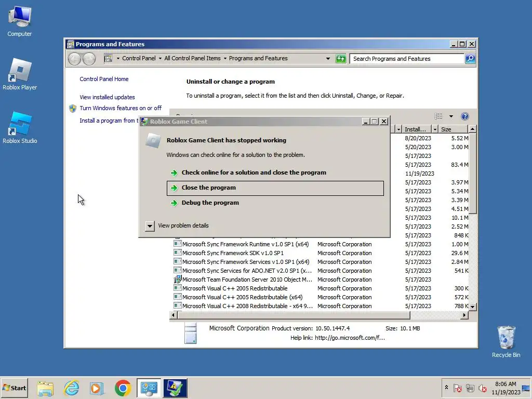This screenshot has height=399, width=532.
Task: Sort by the Size column header
Action: tap(453, 129)
